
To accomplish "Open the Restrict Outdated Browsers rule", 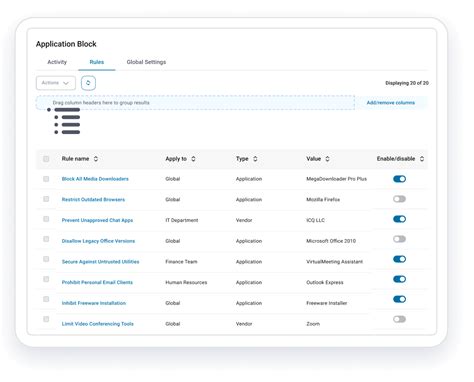I will [x=93, y=200].
